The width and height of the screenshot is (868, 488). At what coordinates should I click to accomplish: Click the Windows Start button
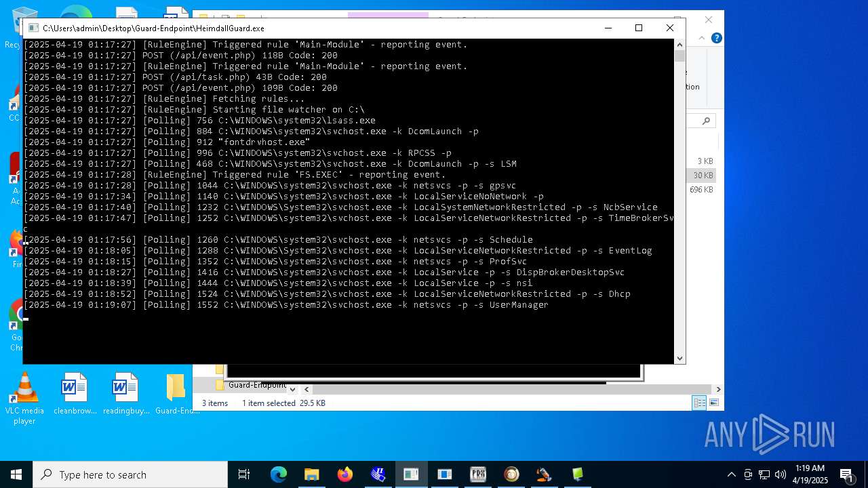16,474
